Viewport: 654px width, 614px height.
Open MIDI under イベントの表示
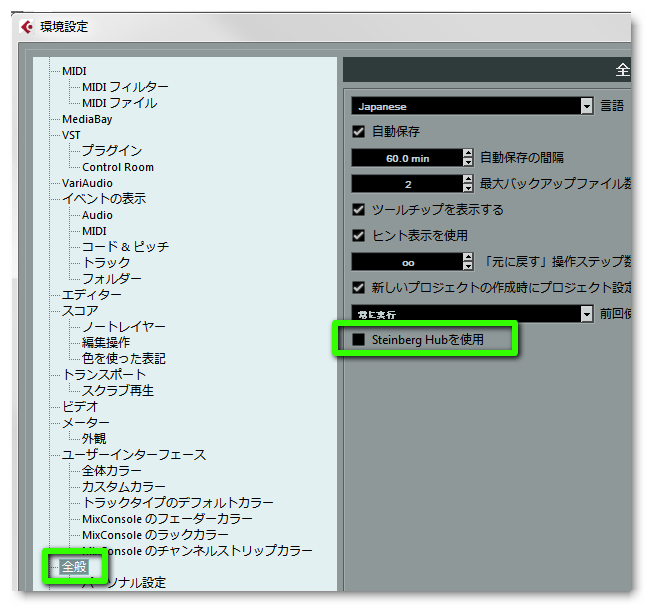94,231
